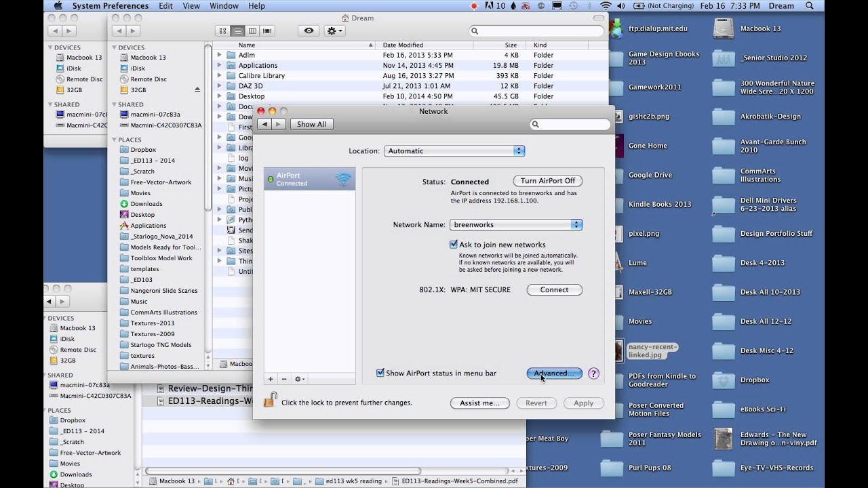Open the Location dropdown
The image size is (868, 488).
[x=454, y=151]
